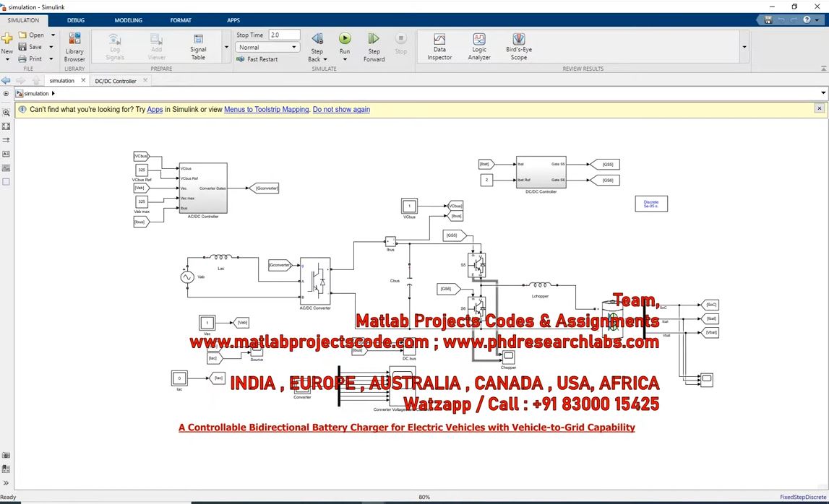829x504 pixels.
Task: Switch to the DC/DC Controller tab
Action: (x=116, y=81)
